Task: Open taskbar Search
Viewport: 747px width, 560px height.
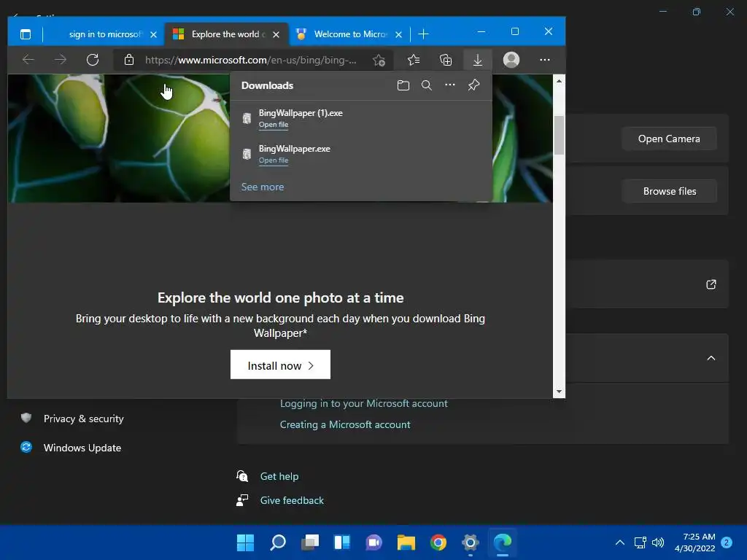Action: pyautogui.click(x=278, y=542)
